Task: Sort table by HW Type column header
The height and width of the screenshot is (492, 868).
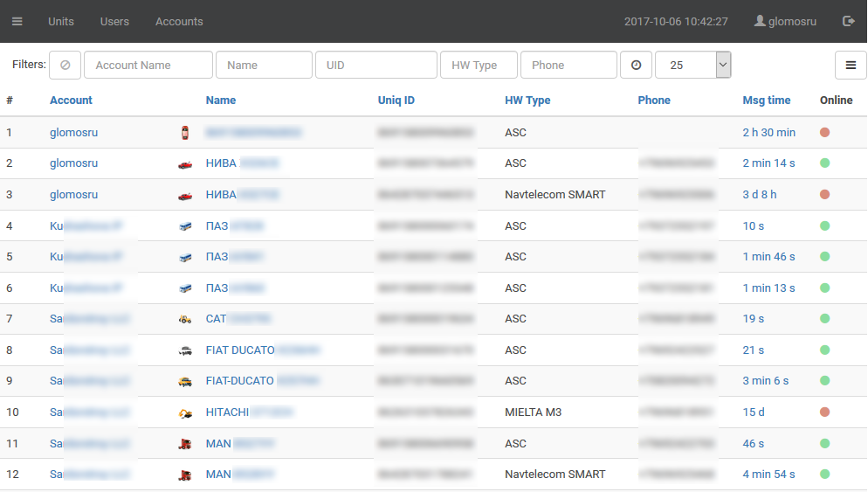Action: 527,100
